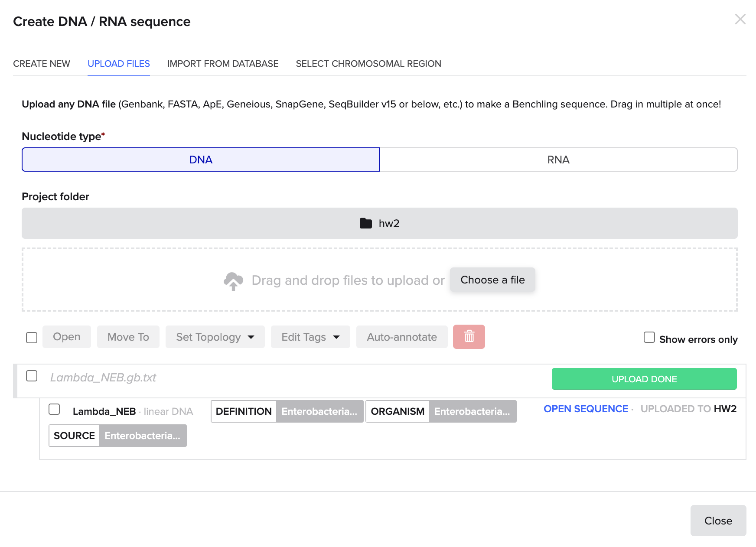Open the hw2 project folder selector
Viewport: 756px width, 547px height.
click(379, 223)
